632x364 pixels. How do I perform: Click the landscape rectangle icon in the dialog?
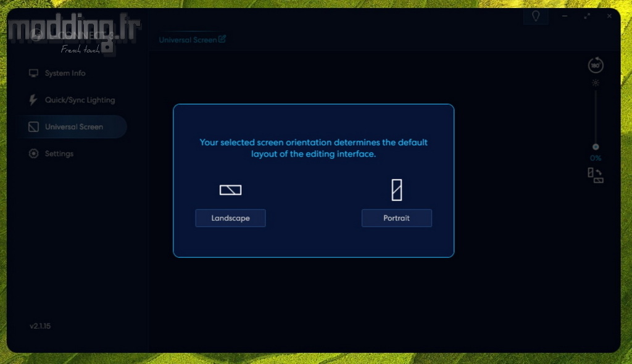click(230, 190)
